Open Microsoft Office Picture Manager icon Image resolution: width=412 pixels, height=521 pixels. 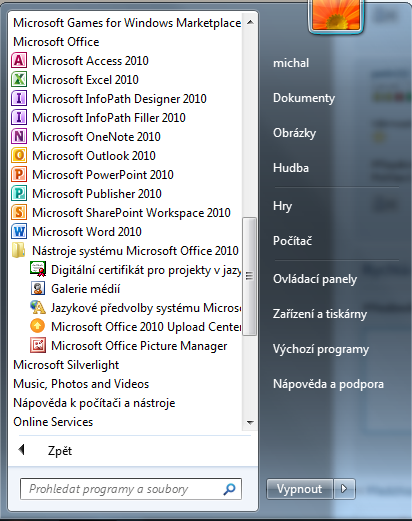[38, 346]
